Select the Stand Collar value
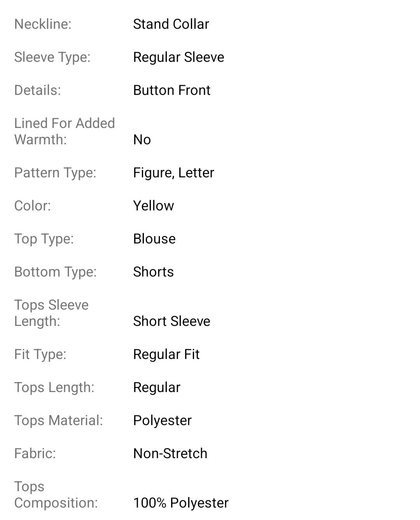Viewport: 420px width, 520px height. click(x=171, y=24)
